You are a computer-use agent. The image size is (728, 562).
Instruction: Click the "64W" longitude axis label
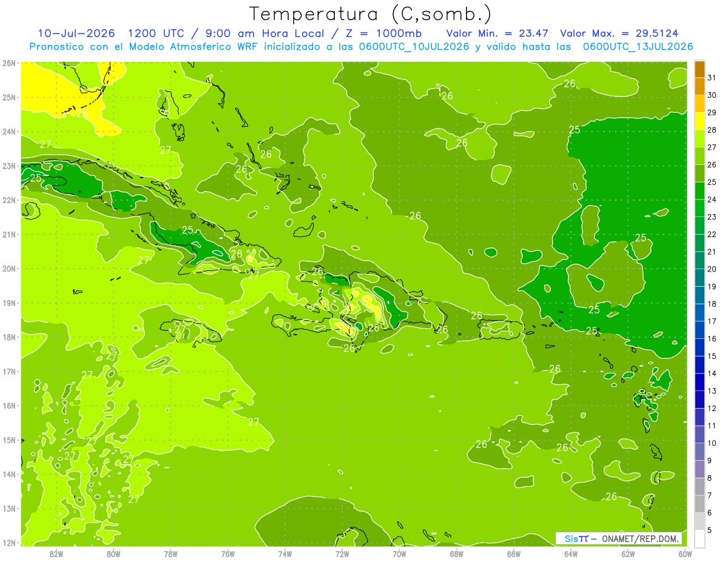point(571,554)
